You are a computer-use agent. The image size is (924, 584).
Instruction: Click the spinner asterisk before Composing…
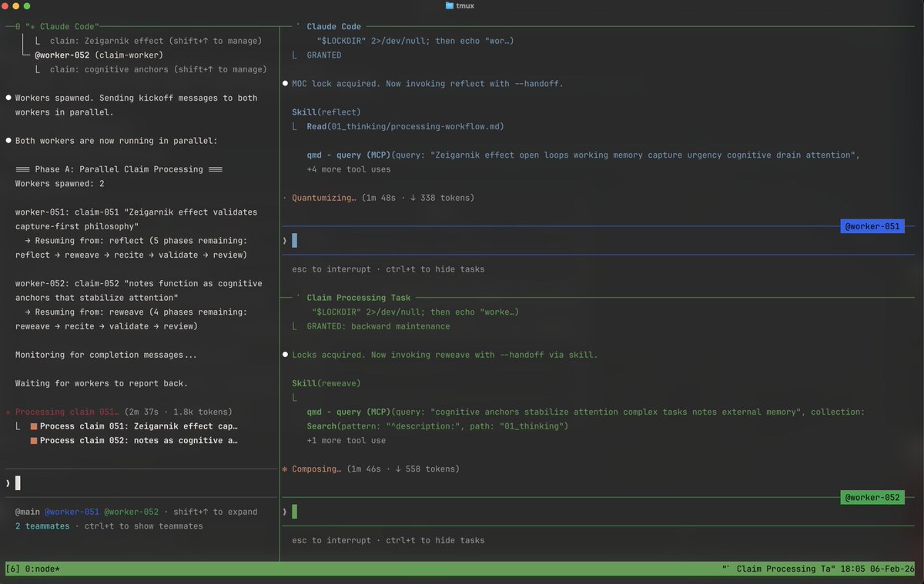click(285, 469)
